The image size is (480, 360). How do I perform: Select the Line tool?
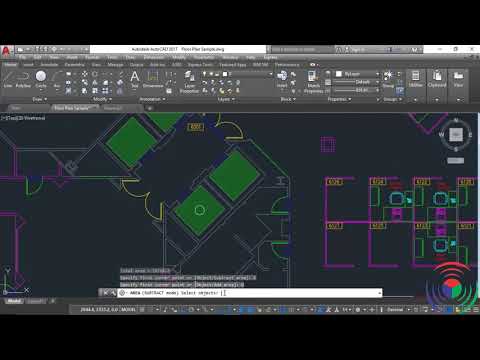tap(8, 79)
